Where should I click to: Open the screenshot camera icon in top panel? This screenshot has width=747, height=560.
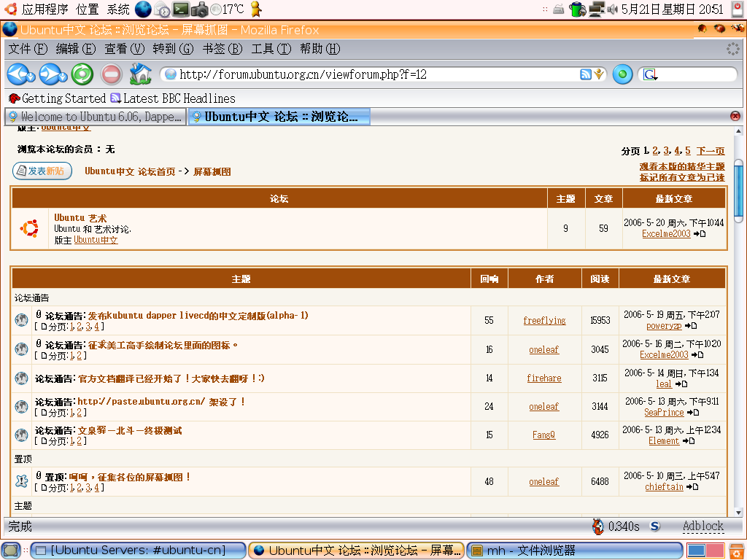[x=199, y=9]
